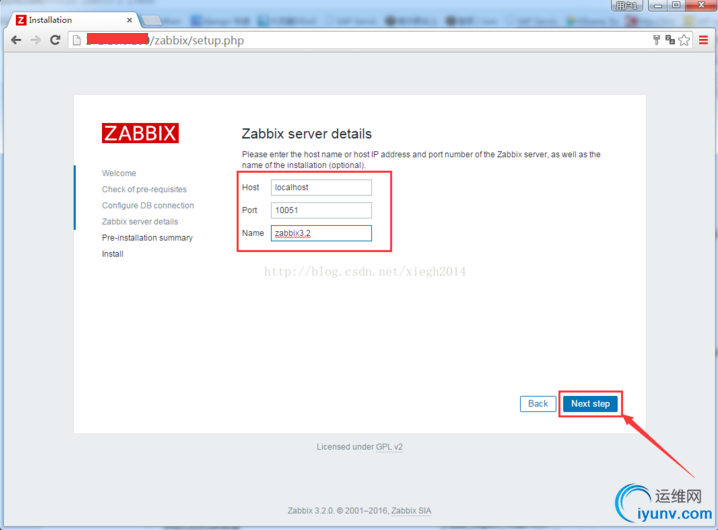This screenshot has height=530, width=718.
Task: Click the saved password key icon
Action: (657, 40)
